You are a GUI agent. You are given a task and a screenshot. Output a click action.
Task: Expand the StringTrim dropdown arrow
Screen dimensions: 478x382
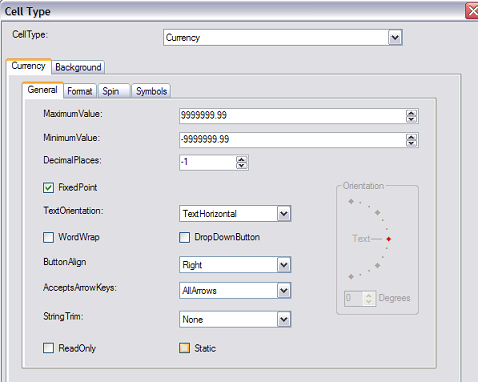pos(284,319)
